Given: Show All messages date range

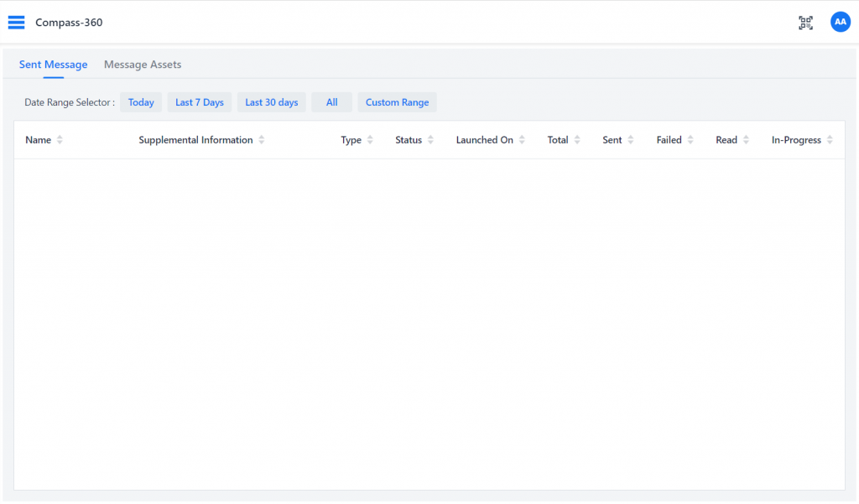Looking at the screenshot, I should coord(332,102).
